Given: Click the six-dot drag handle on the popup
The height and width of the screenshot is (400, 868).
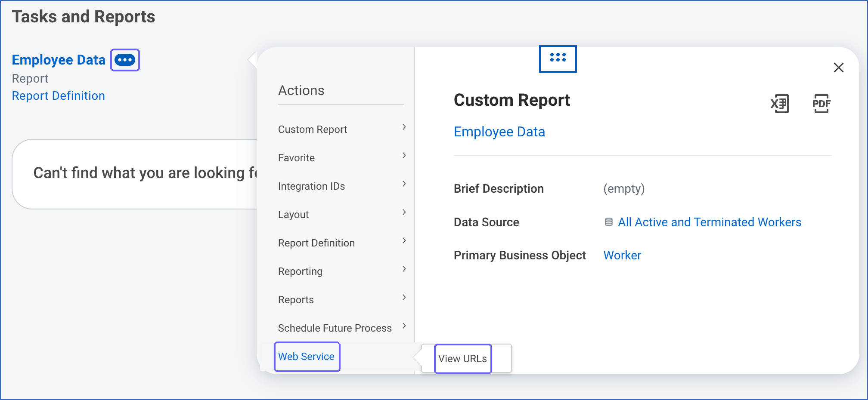Looking at the screenshot, I should click(558, 58).
